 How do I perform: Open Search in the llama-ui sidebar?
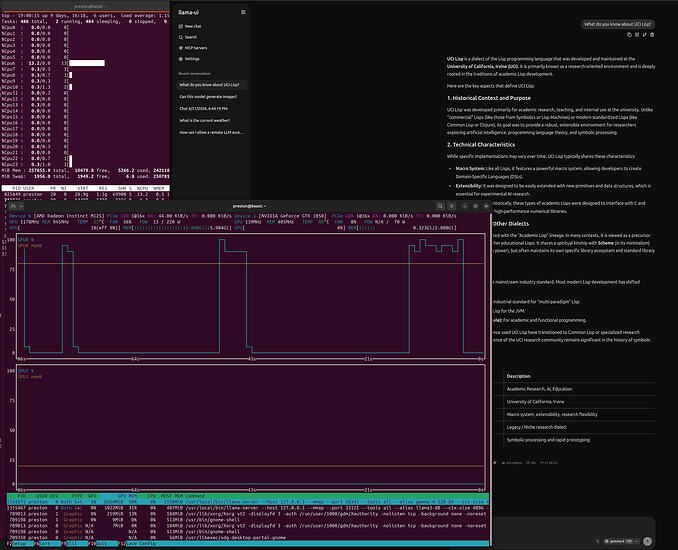pos(188,37)
